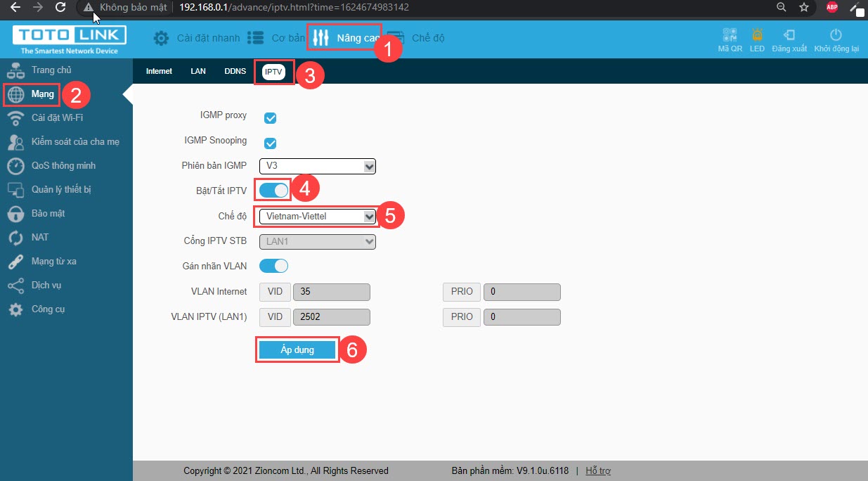The width and height of the screenshot is (868, 481).
Task: Open Kiểm soát của cha mẹ sidebar item
Action: coord(75,142)
